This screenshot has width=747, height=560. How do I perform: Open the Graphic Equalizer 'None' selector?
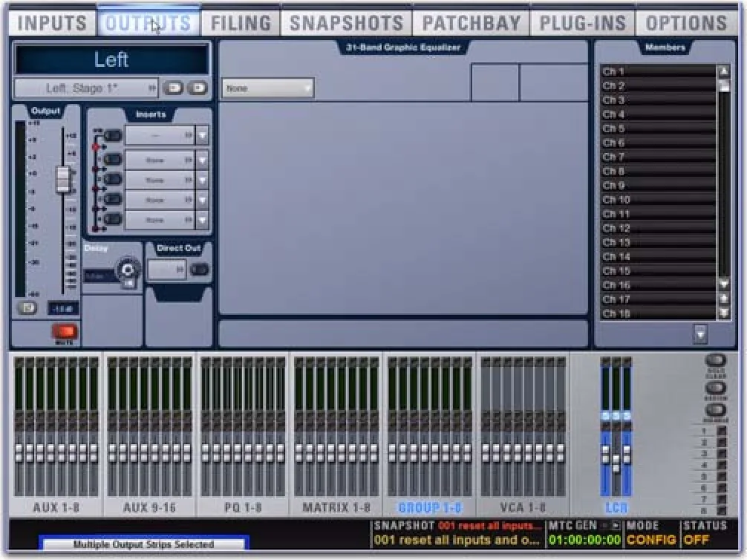[268, 88]
